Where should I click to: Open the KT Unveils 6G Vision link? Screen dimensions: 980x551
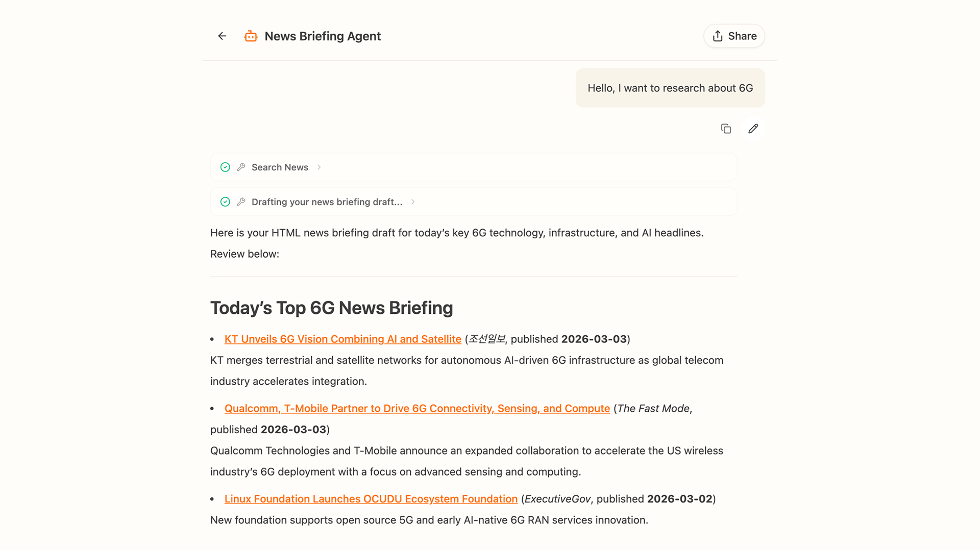342,339
